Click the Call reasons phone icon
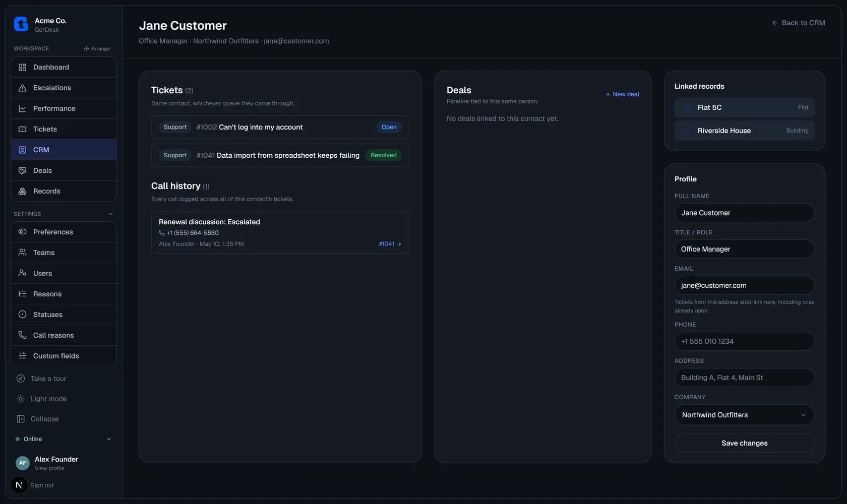 tap(22, 335)
